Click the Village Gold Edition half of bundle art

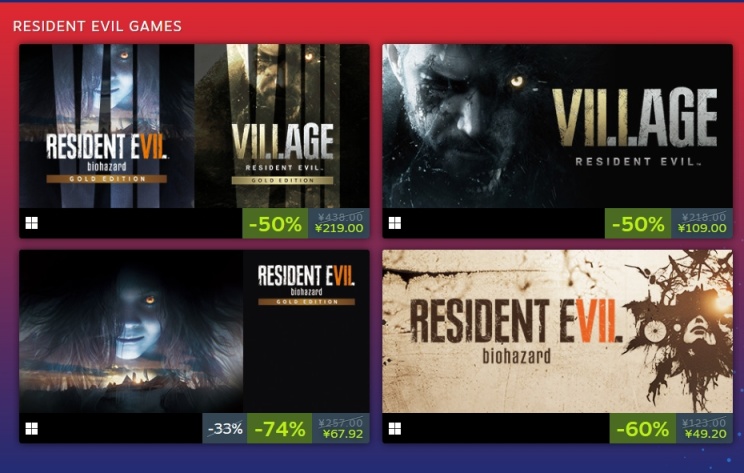point(282,126)
